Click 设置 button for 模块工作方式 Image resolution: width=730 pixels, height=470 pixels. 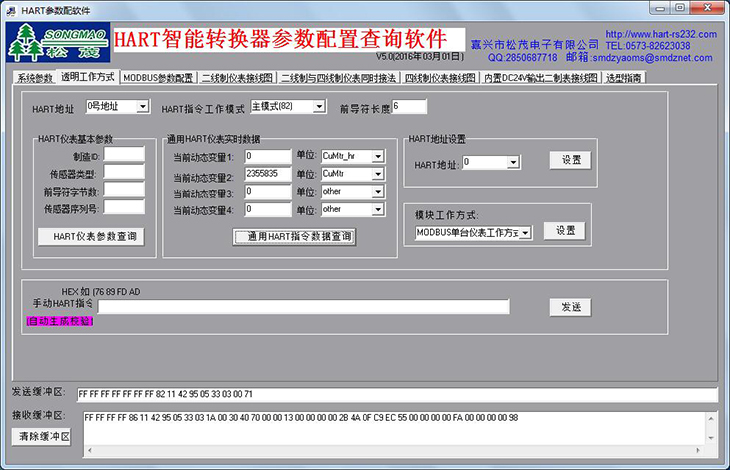pyautogui.click(x=565, y=231)
